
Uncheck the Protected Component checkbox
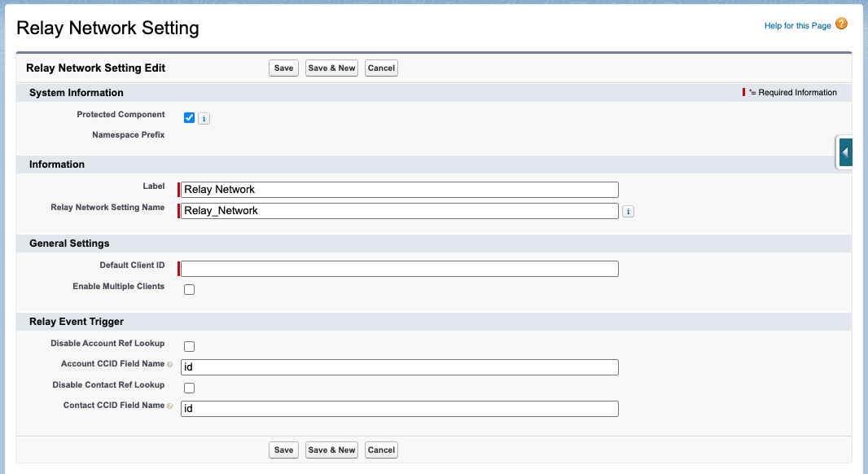click(x=190, y=118)
